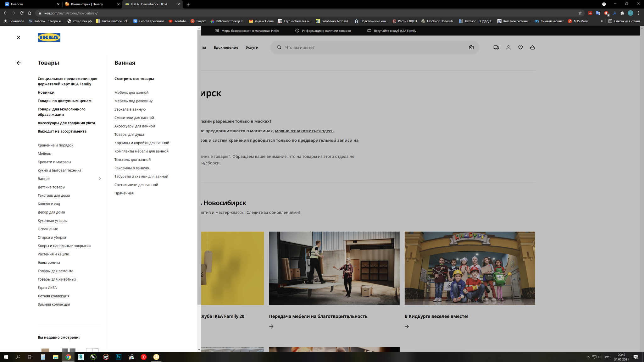Image resolution: width=644 pixels, height=362 pixels.
Task: Open the Услуги menu item
Action: [252, 47]
